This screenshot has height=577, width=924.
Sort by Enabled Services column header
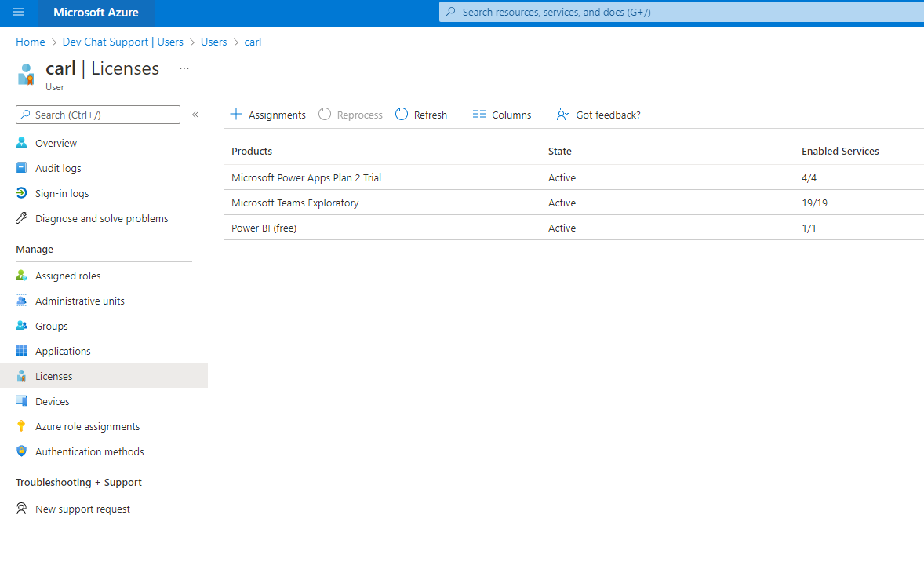click(x=840, y=151)
